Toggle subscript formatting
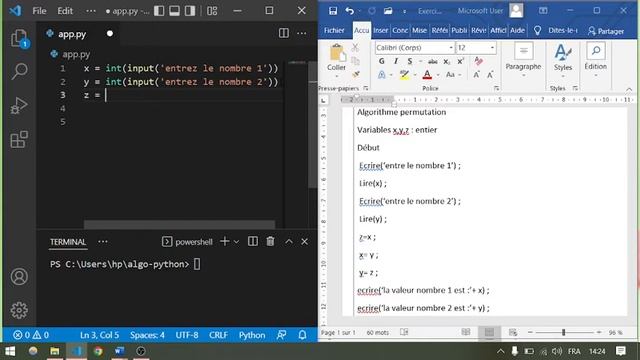Screen dimensions: 640x360 pos(447,62)
